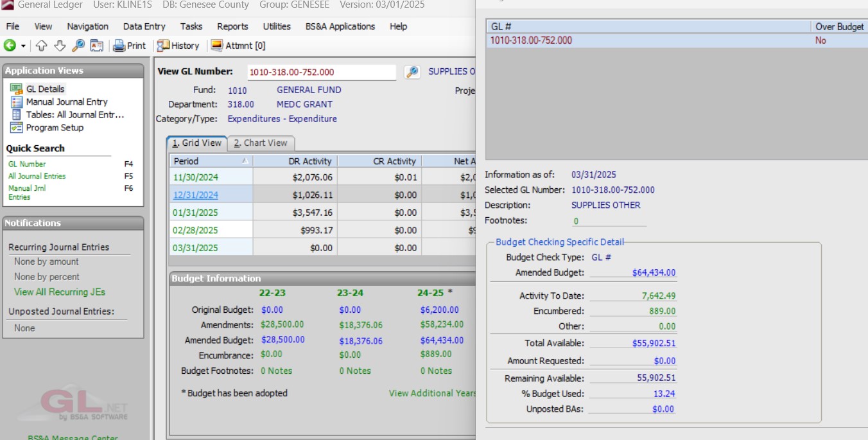The image size is (868, 440).
Task: Open History from the toolbar
Action: (x=178, y=46)
